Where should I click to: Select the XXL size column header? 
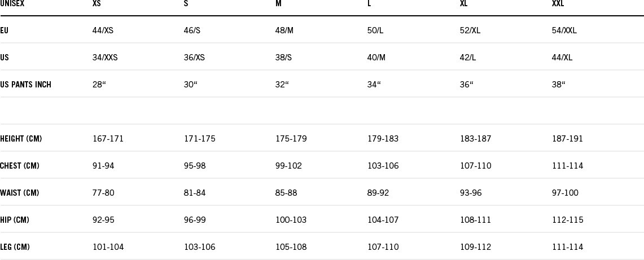[558, 4]
